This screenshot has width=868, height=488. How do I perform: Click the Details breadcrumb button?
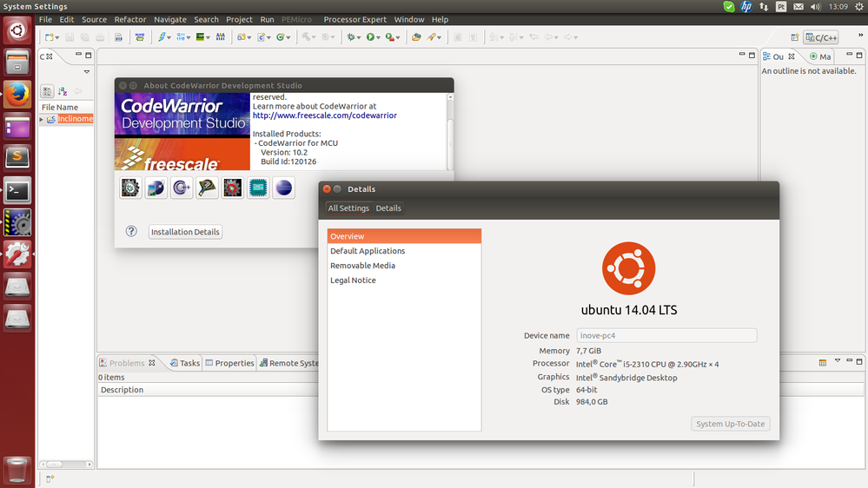point(388,208)
